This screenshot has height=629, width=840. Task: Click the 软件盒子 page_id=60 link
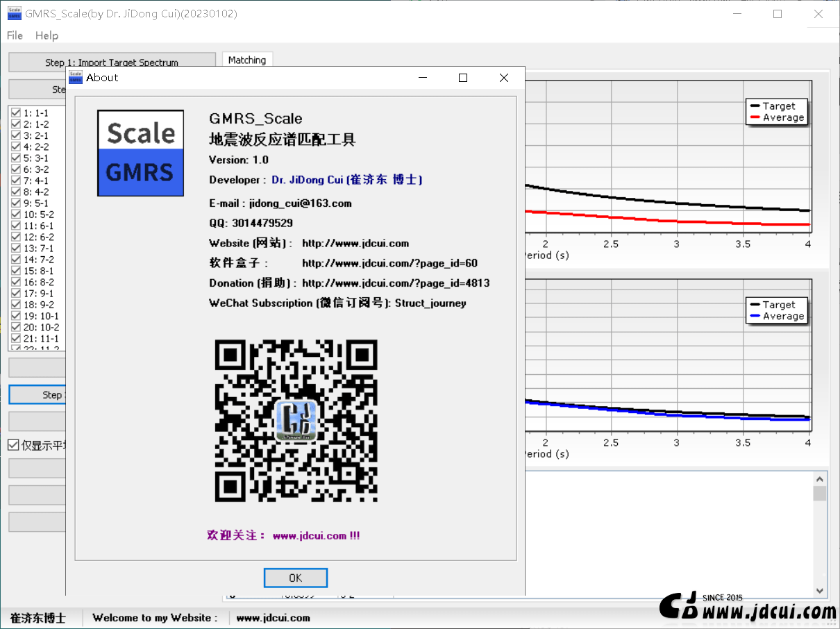pos(389,263)
